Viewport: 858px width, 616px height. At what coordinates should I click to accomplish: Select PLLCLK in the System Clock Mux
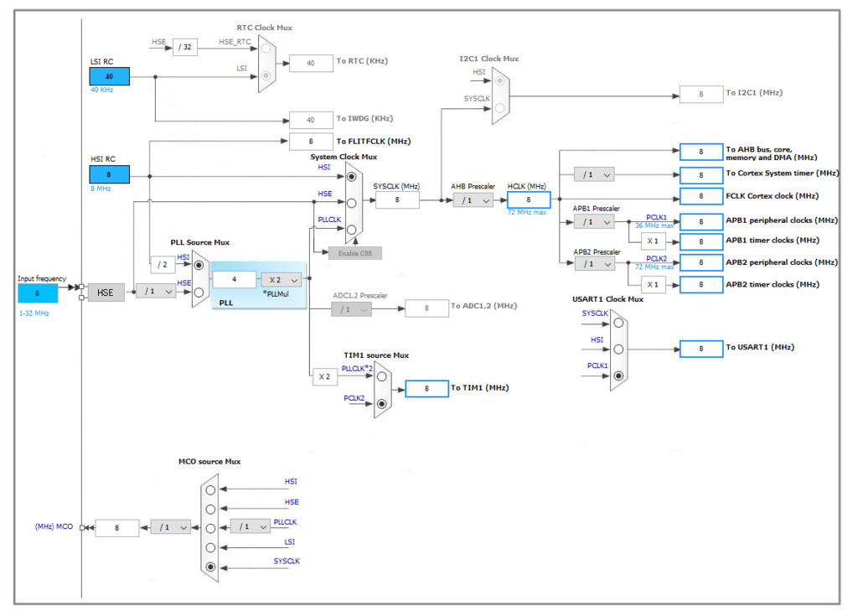353,229
